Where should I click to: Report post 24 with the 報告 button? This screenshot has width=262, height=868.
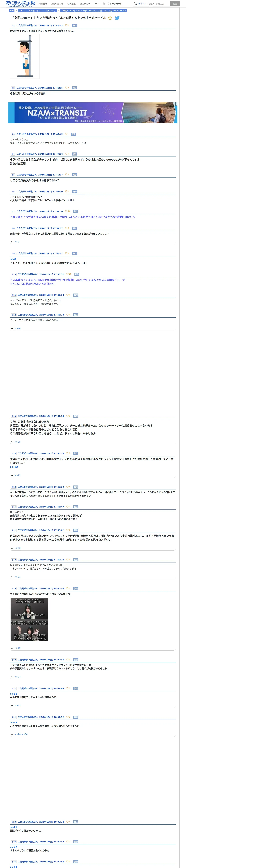coord(76,842)
